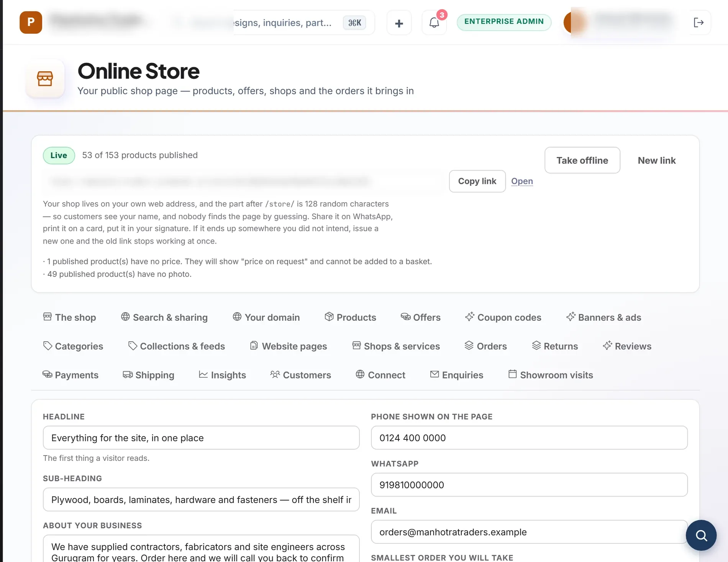Open Showroom visits tab
Viewport: 728px width, 562px height.
[551, 375]
